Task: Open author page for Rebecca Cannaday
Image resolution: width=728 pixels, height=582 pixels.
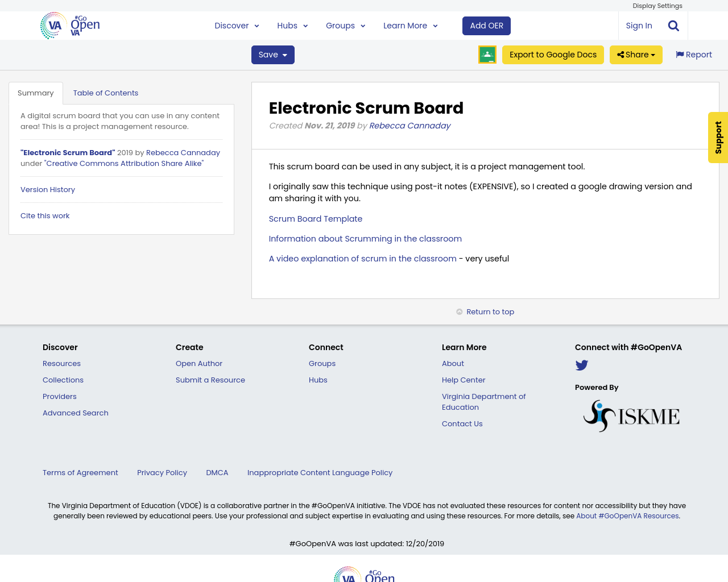Action: pos(409,124)
